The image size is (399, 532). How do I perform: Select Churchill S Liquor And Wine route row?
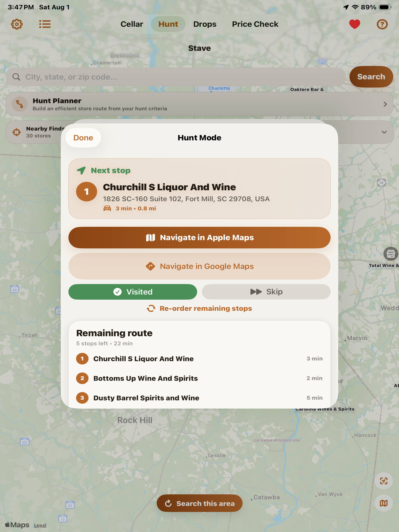[x=199, y=358]
